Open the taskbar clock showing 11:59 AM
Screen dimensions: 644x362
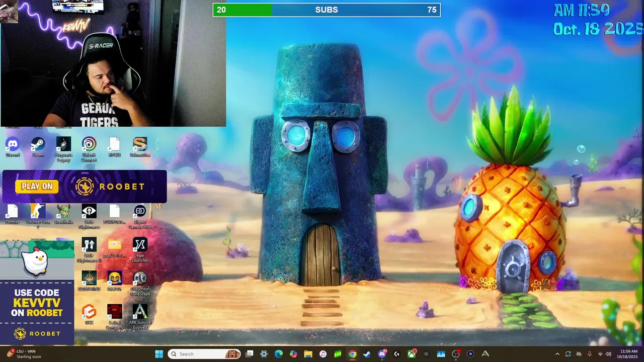click(x=628, y=354)
